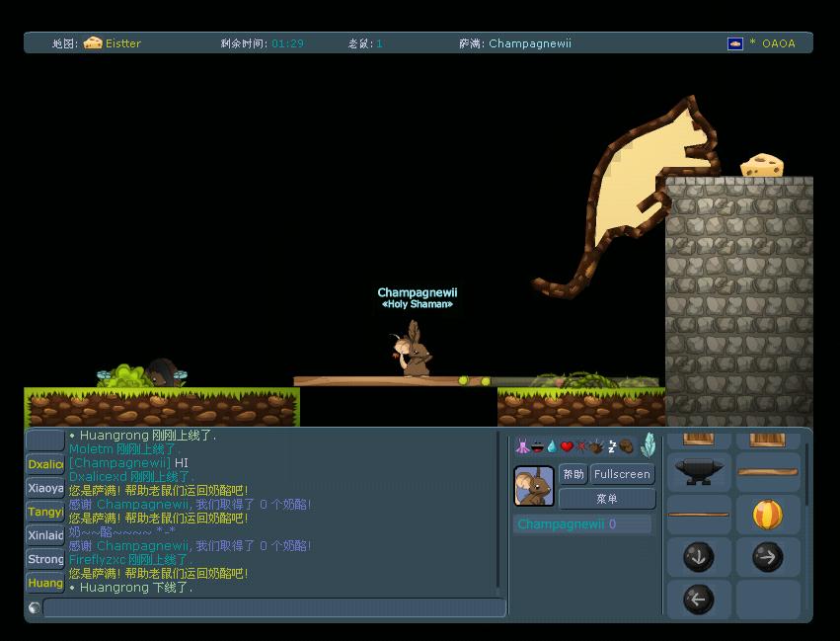Trigger the ZZ sleep emote
840x641 pixels.
click(612, 445)
